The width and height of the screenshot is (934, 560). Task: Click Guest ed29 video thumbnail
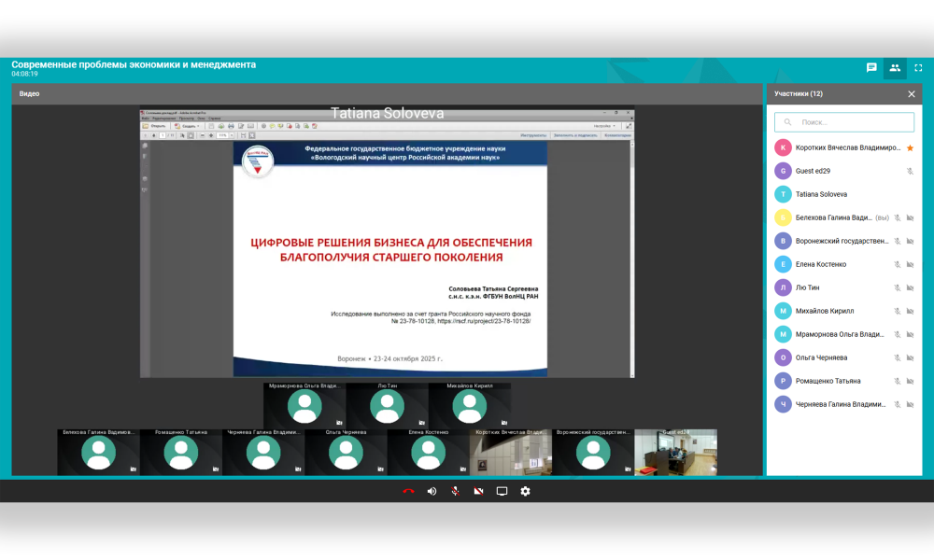pos(676,453)
